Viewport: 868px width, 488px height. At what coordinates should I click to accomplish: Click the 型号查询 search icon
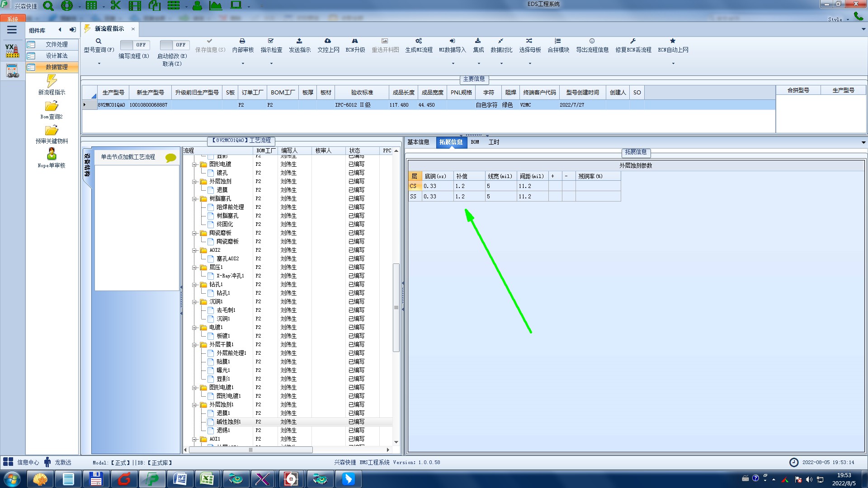[98, 41]
